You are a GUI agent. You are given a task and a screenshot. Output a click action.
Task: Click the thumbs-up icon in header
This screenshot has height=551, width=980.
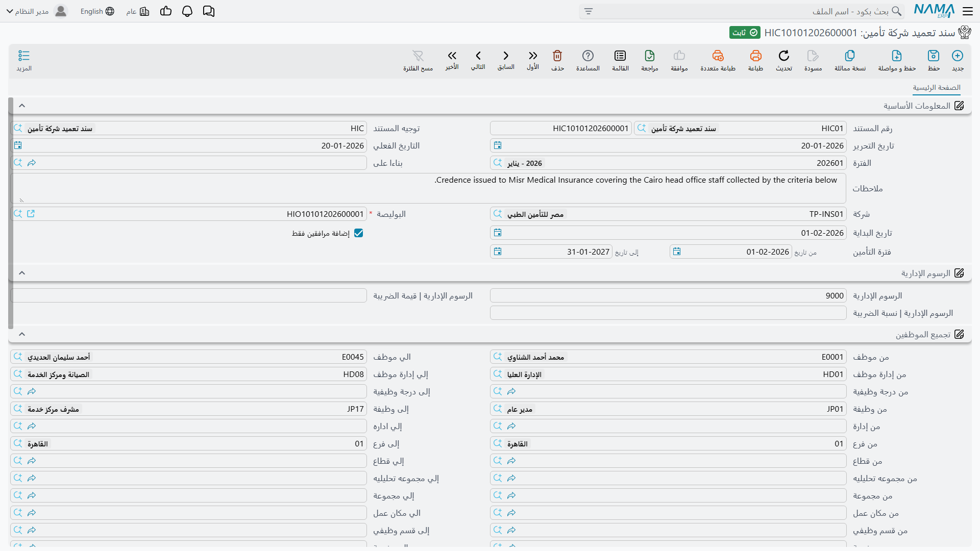coord(165,11)
